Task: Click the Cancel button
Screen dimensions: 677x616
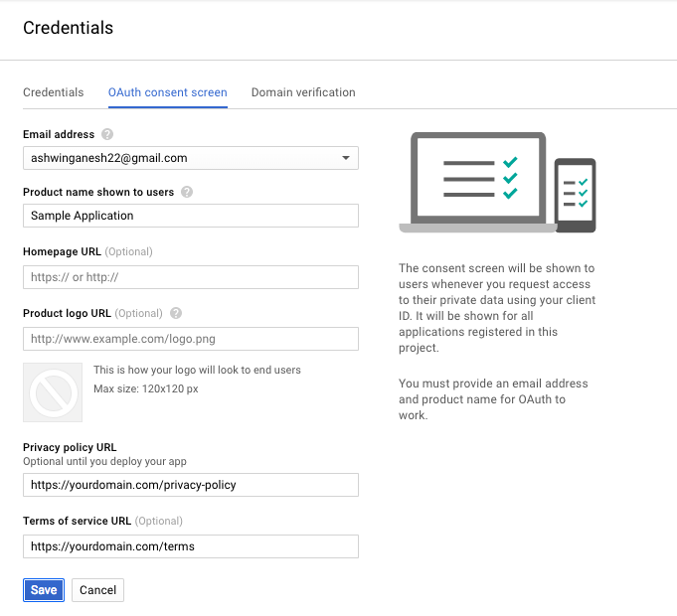Action: [97, 590]
